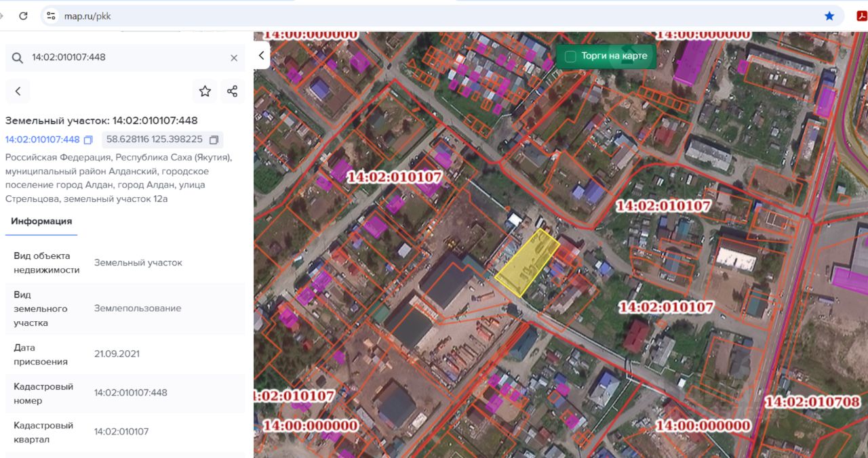The height and width of the screenshot is (458, 868).
Task: Select the yellow highlighted land parcel
Action: 528,262
